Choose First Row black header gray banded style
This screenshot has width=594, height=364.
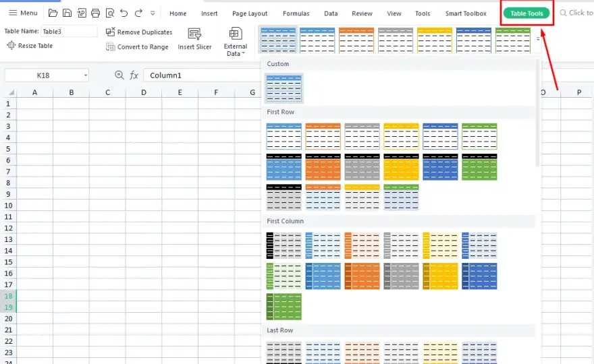(x=284, y=197)
